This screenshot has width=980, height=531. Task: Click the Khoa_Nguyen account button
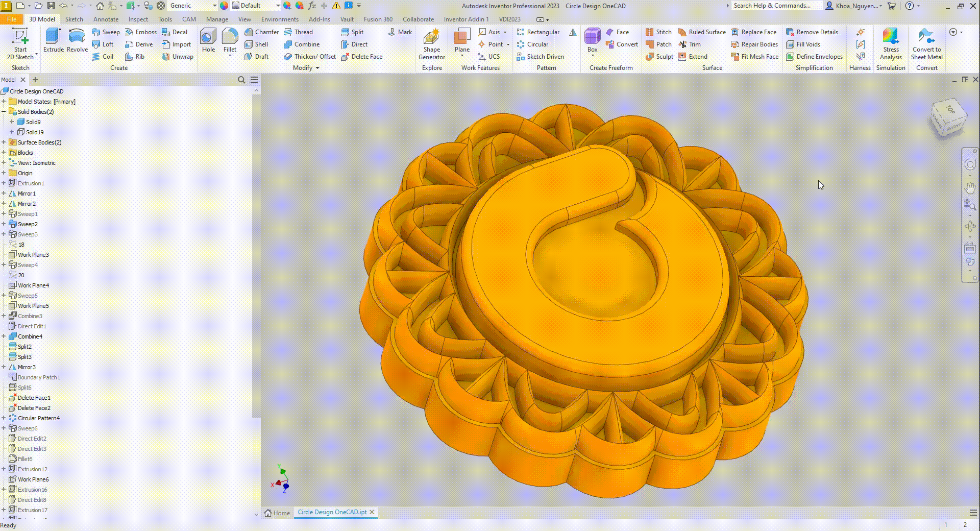tap(853, 6)
